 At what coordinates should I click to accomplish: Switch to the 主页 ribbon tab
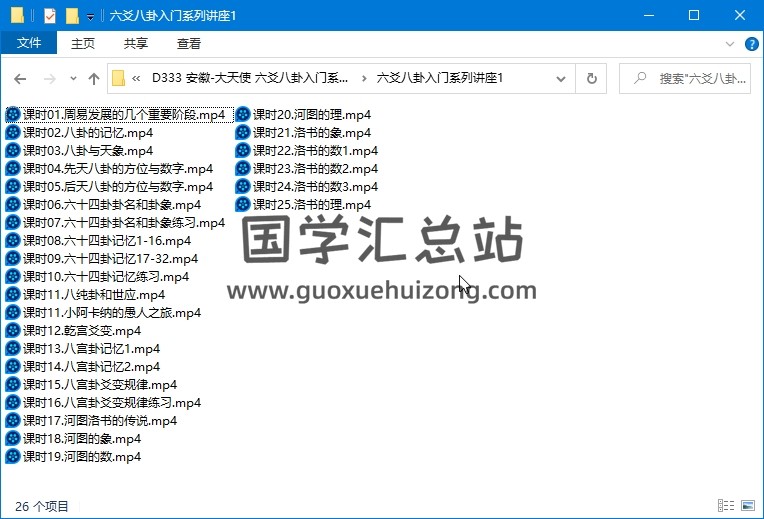83,43
